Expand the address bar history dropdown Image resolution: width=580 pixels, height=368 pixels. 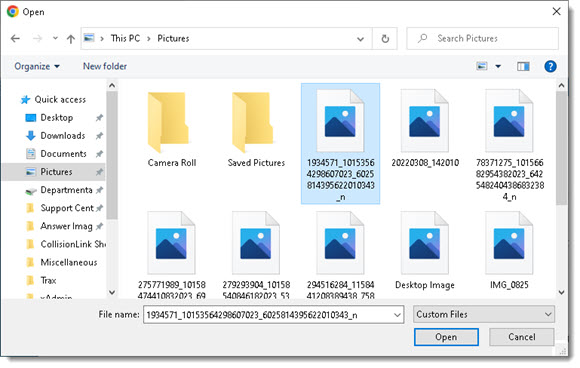tap(360, 38)
